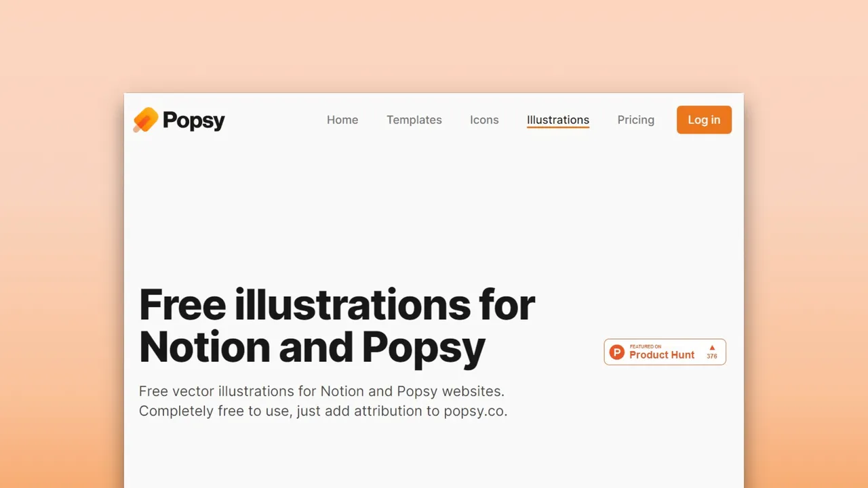The height and width of the screenshot is (488, 868).
Task: Click the 'Free vector illustrations for Notion' subtitle line
Action: click(321, 391)
